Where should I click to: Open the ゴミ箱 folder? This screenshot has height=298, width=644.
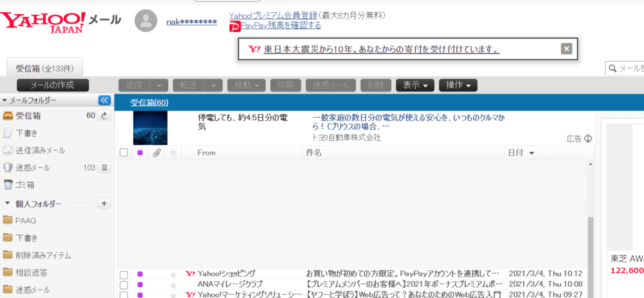click(x=25, y=185)
